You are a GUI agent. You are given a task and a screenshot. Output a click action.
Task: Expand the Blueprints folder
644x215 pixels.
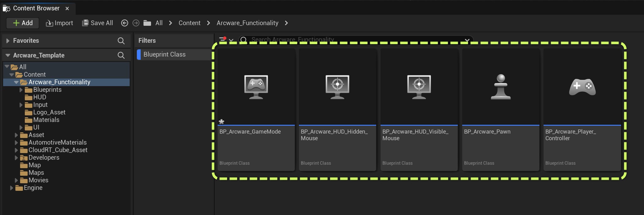[21, 90]
